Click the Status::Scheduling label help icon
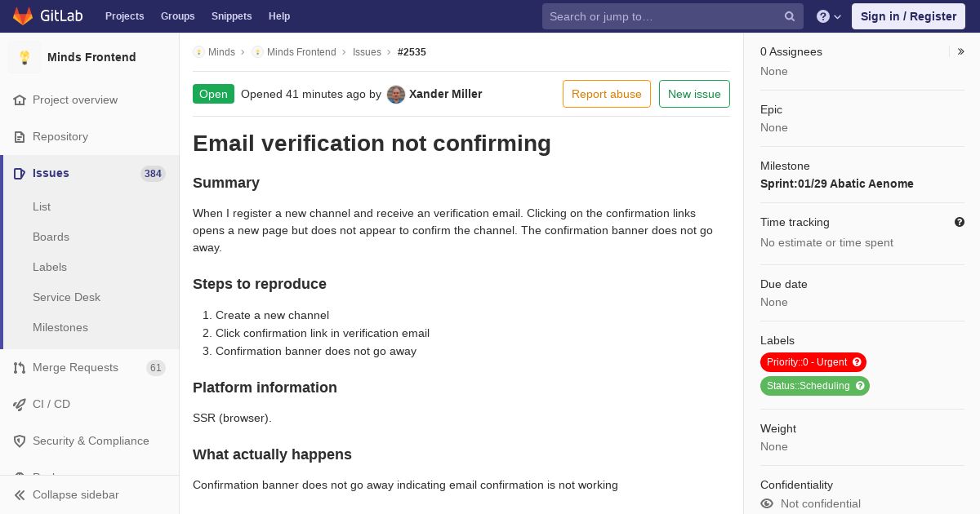This screenshot has width=980, height=514. coord(860,386)
